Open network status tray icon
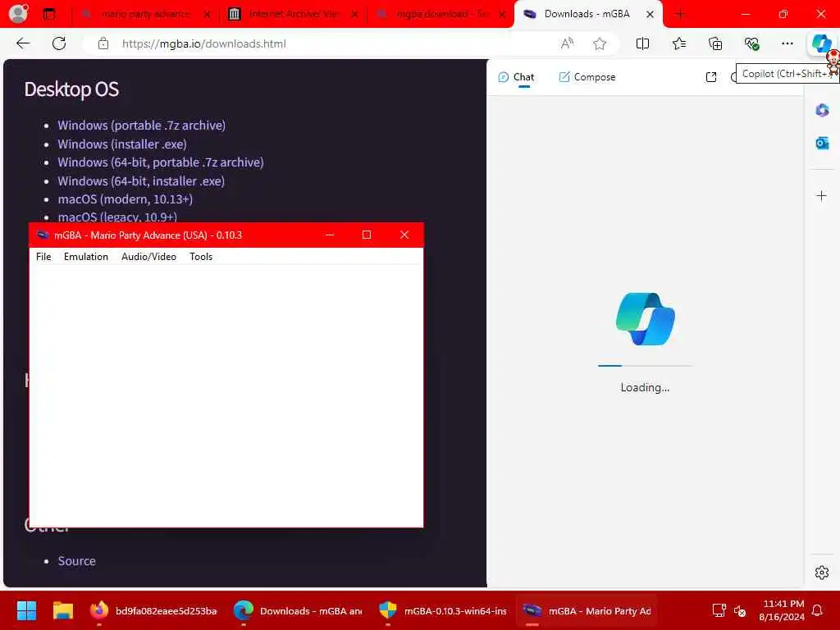This screenshot has height=630, width=840. (x=719, y=610)
